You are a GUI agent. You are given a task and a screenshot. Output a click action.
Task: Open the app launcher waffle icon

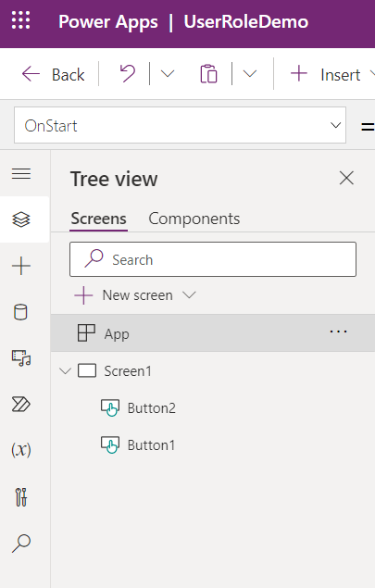[20, 20]
